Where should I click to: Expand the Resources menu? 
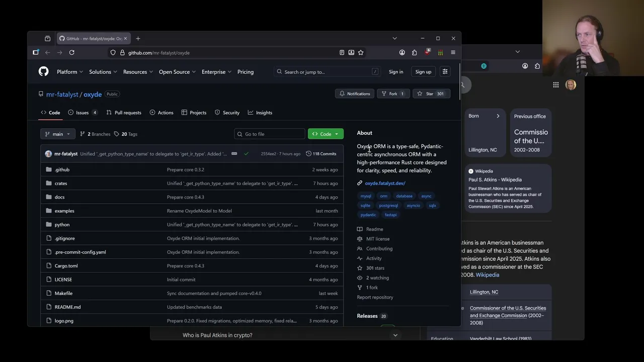tap(138, 72)
